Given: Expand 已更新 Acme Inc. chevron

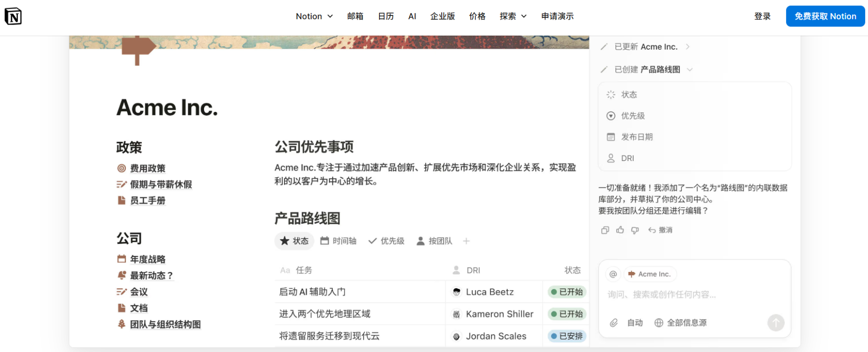Looking at the screenshot, I should coord(688,47).
